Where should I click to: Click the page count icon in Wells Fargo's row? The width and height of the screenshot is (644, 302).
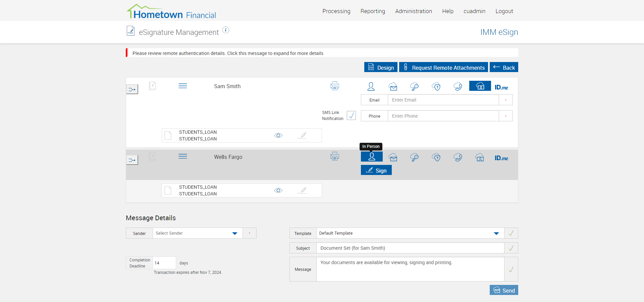click(152, 156)
